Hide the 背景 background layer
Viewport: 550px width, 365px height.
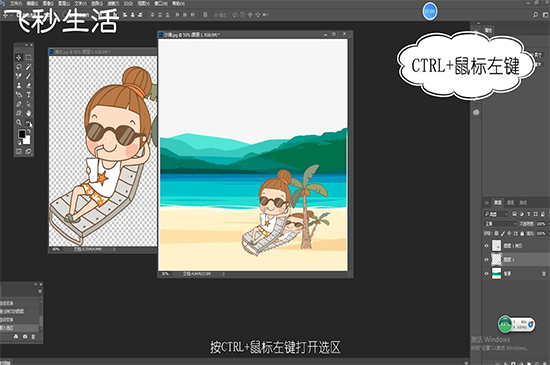487,273
